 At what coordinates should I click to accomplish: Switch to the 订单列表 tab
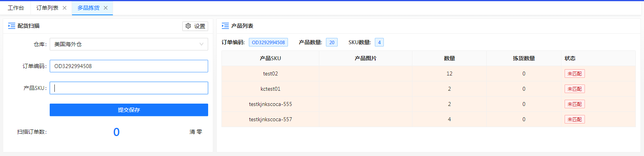(x=47, y=8)
